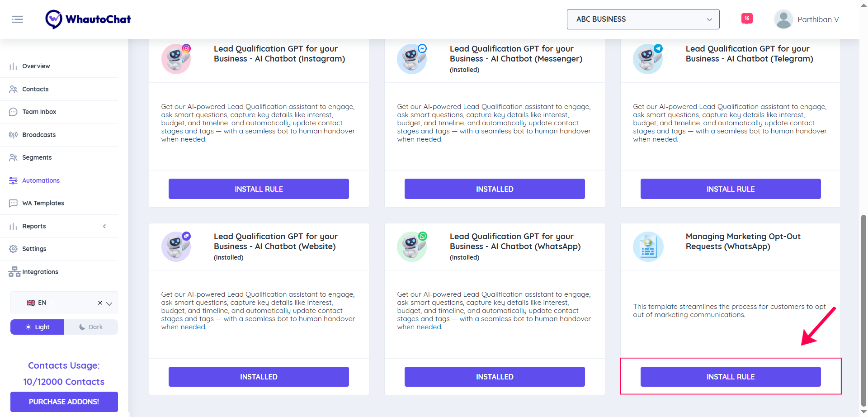Open Automations in the sidebar
Image resolution: width=868 pixels, height=417 pixels.
point(41,180)
